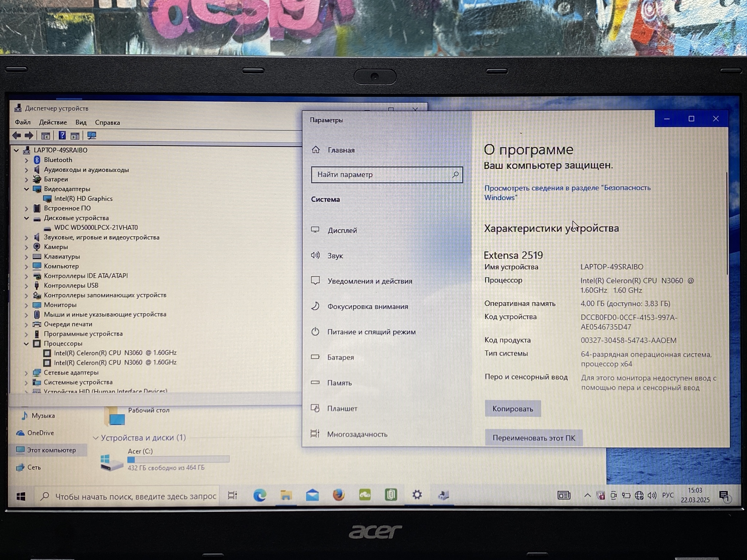Click the Найти параметр search field
The image size is (747, 560).
click(x=383, y=175)
